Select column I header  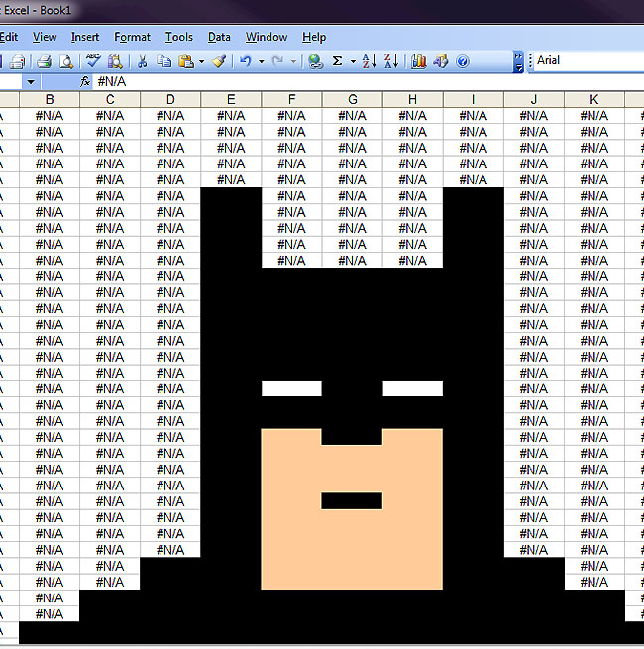tap(473, 100)
